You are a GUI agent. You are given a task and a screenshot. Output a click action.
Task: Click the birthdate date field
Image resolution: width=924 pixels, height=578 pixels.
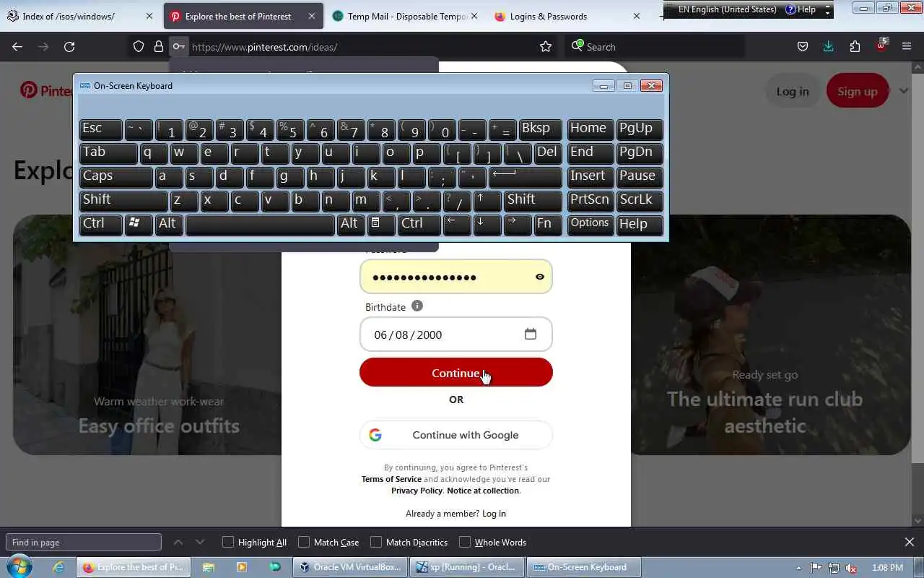point(456,335)
